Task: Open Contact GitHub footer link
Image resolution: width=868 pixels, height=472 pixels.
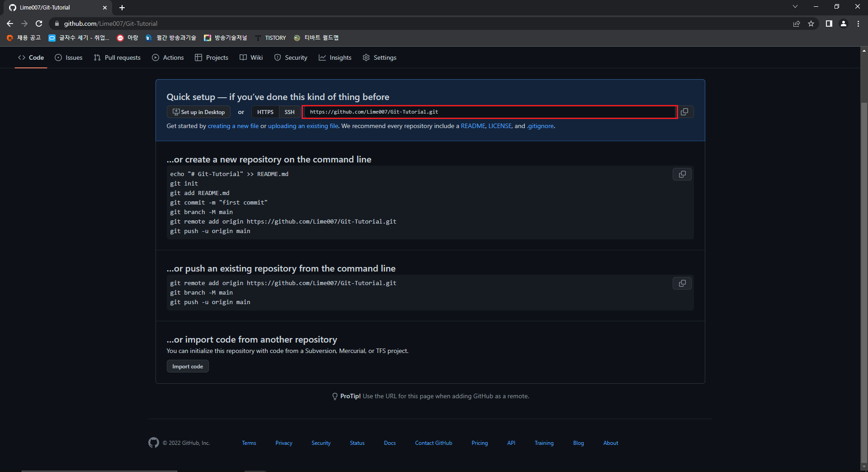Action: (x=434, y=443)
